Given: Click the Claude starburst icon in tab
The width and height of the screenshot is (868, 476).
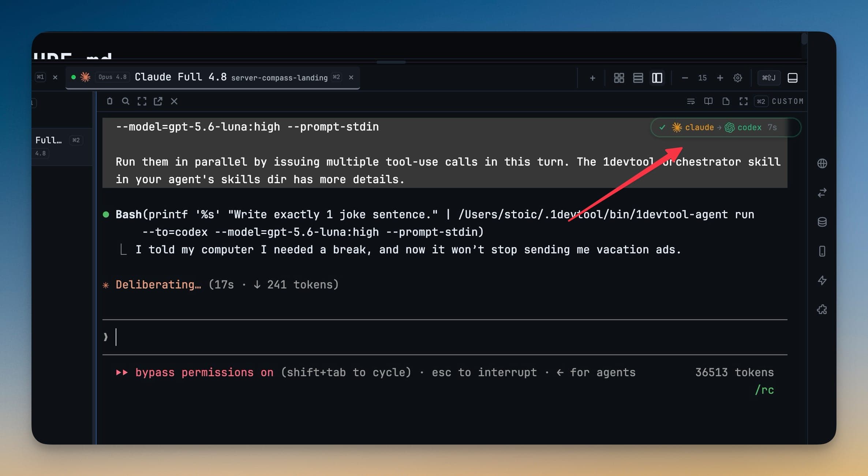Looking at the screenshot, I should pos(85,77).
